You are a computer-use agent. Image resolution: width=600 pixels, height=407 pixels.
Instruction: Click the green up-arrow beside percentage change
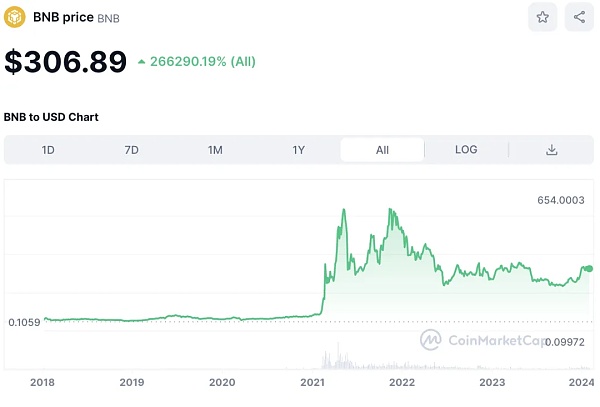click(142, 62)
